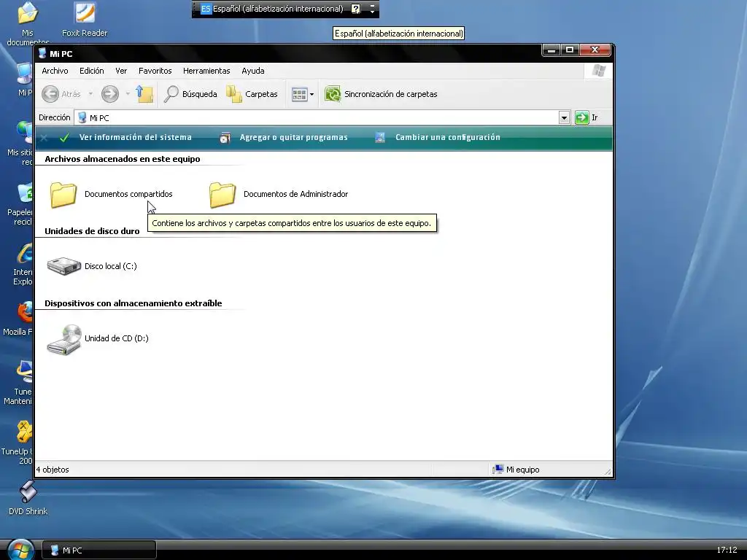Click Cambiar una configuración link
This screenshot has width=747, height=560.
click(x=448, y=137)
